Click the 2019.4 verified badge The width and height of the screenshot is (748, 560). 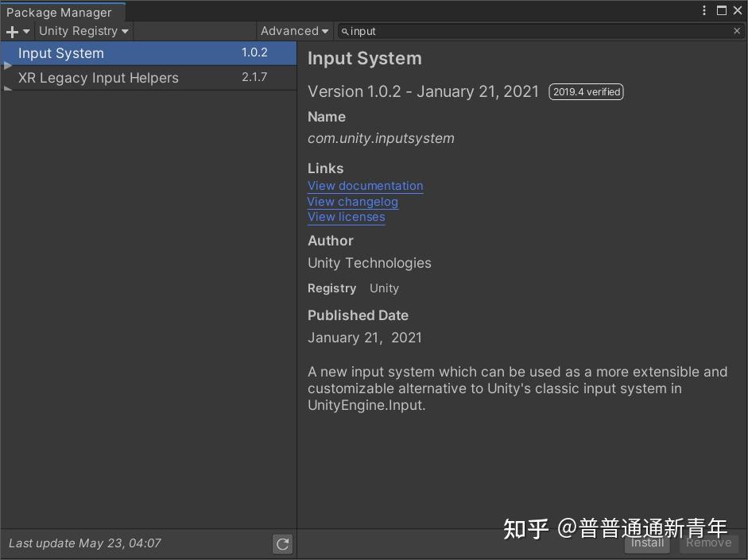pyautogui.click(x=586, y=91)
